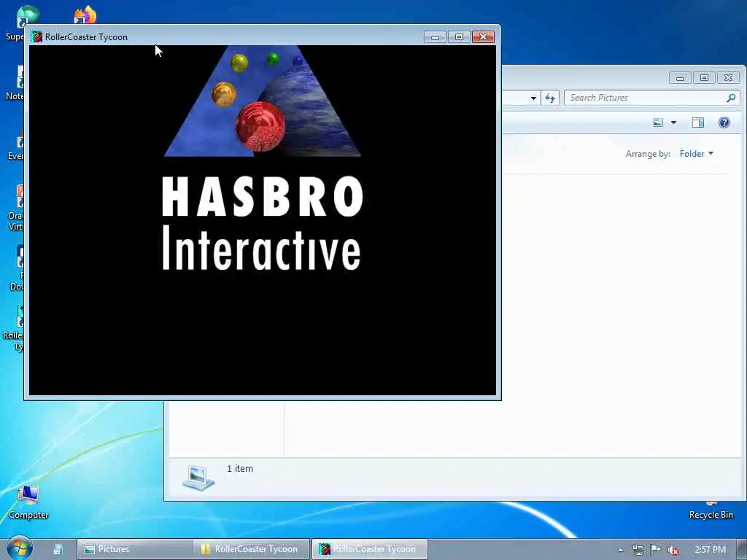This screenshot has height=560, width=747.
Task: Click the Windows Start orb
Action: pyautogui.click(x=20, y=548)
